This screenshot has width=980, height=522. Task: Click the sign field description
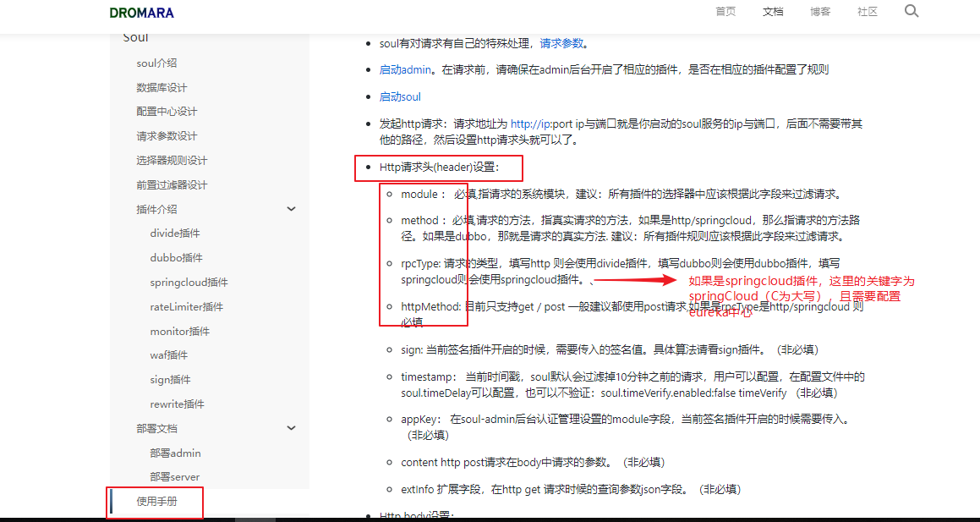[610, 349]
